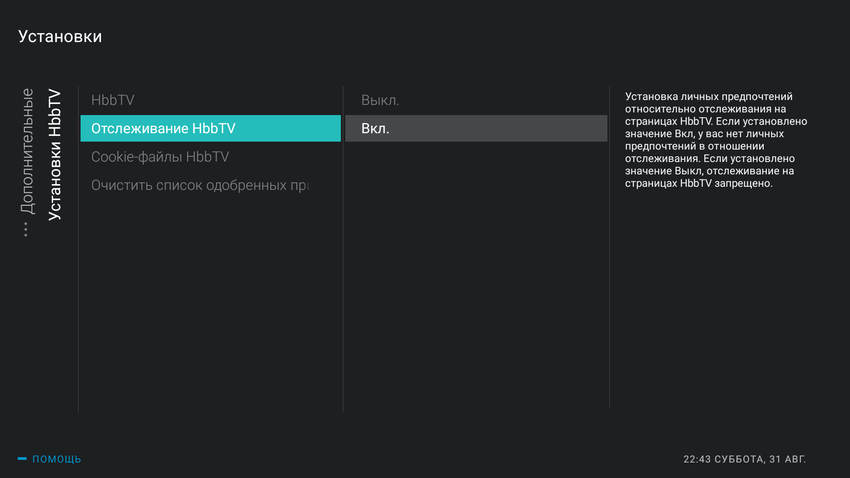Select the Отслеживание HbbTV menu item

point(210,128)
